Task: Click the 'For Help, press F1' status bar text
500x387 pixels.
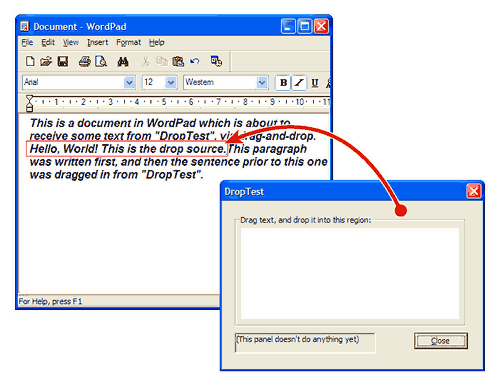Action: [x=50, y=301]
